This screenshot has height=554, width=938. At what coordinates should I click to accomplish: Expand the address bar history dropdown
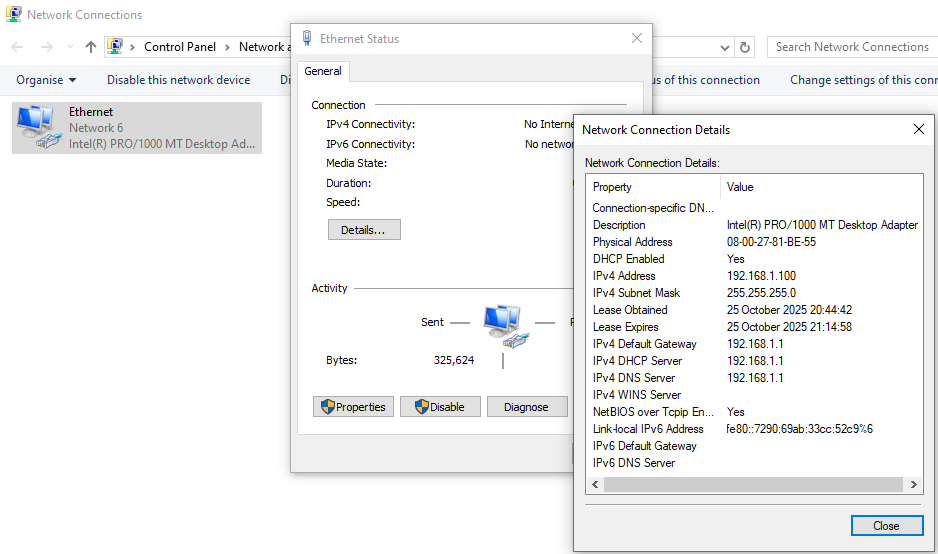(725, 47)
